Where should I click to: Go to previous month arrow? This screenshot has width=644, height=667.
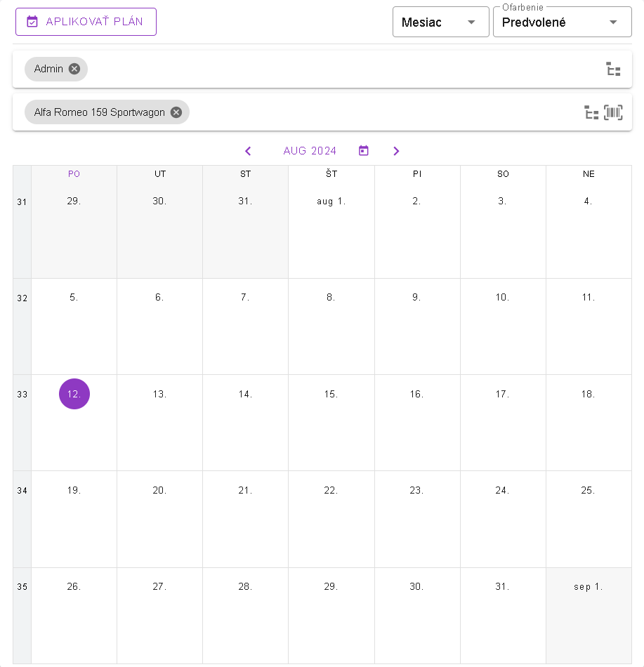[x=248, y=151]
